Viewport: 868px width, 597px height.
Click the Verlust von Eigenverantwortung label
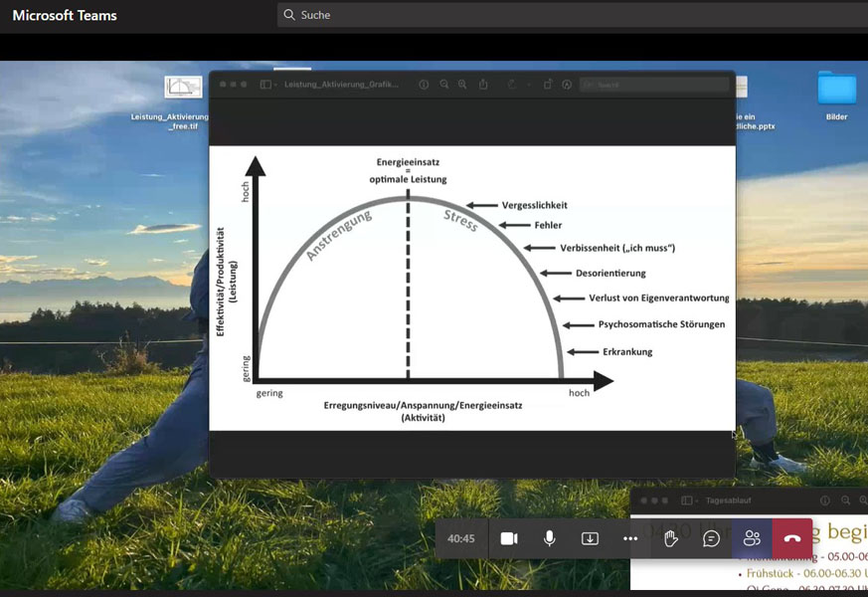[x=659, y=298]
